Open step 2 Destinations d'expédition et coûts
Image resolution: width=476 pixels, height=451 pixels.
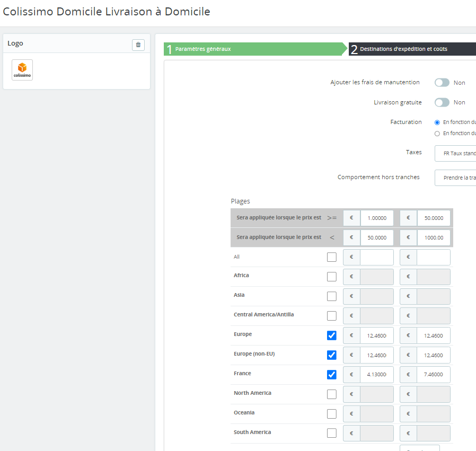pos(412,49)
